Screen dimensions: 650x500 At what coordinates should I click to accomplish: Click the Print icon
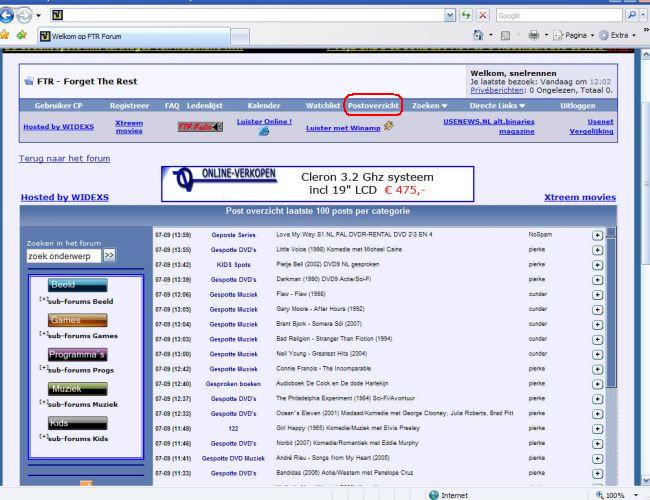(534, 35)
